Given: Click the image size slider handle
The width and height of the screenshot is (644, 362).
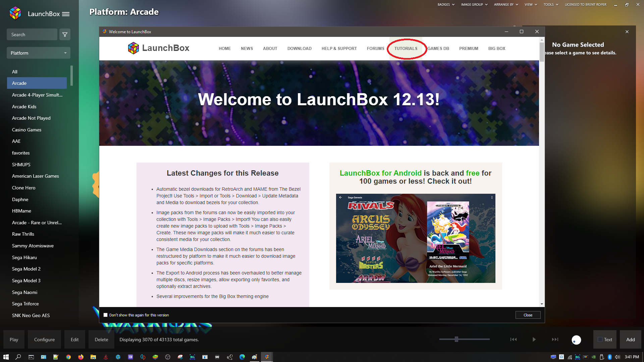Looking at the screenshot, I should coord(457,339).
